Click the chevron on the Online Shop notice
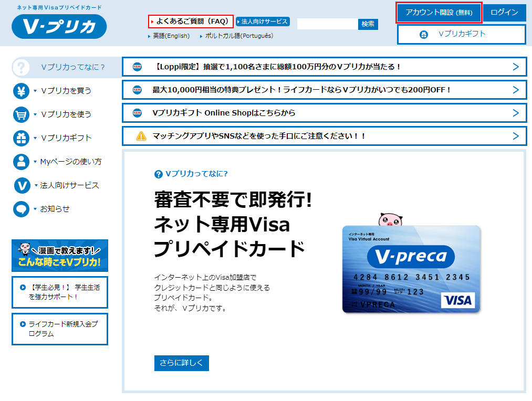The width and height of the screenshot is (532, 401). (x=516, y=113)
